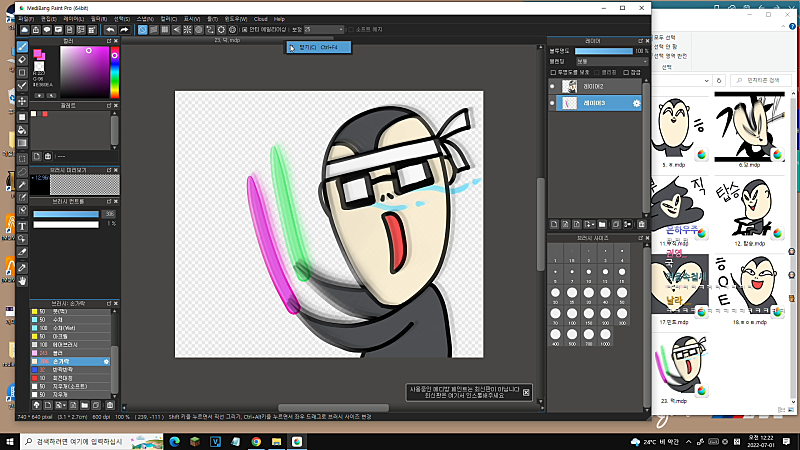Open the Help menu
The width and height of the screenshot is (800, 450).
coord(279,19)
